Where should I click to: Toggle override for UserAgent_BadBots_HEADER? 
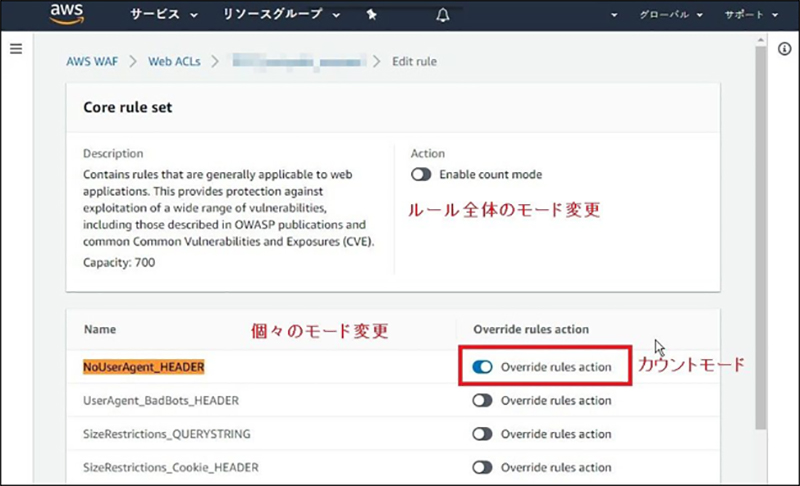click(x=482, y=400)
